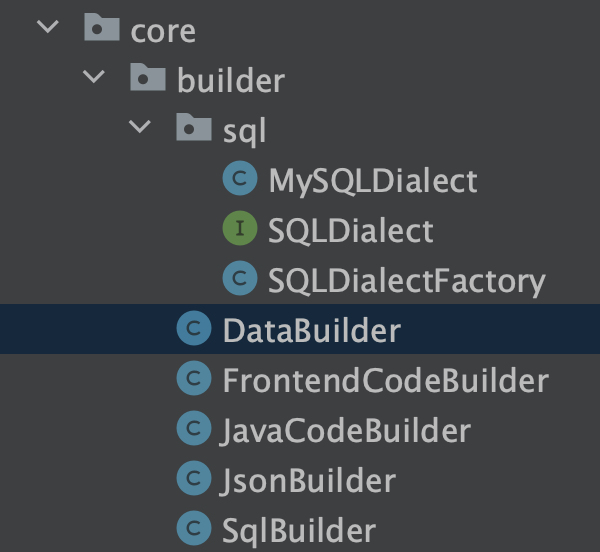Viewport: 600px width, 552px height.
Task: Click the JsonBuilder class icon
Action: (193, 480)
